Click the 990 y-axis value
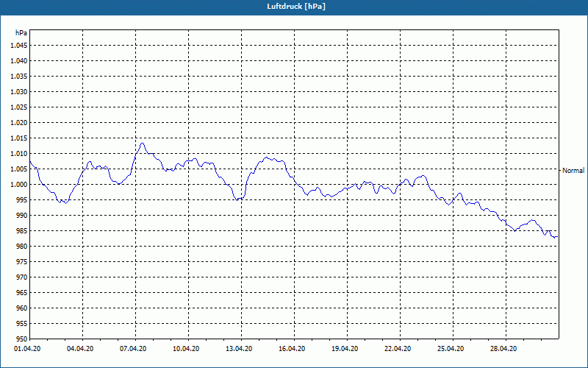The width and height of the screenshot is (588, 368). click(22, 215)
